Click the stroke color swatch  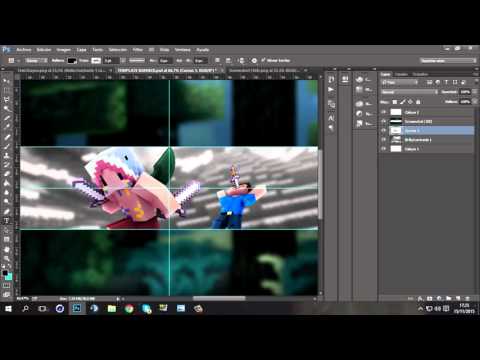[x=96, y=60]
